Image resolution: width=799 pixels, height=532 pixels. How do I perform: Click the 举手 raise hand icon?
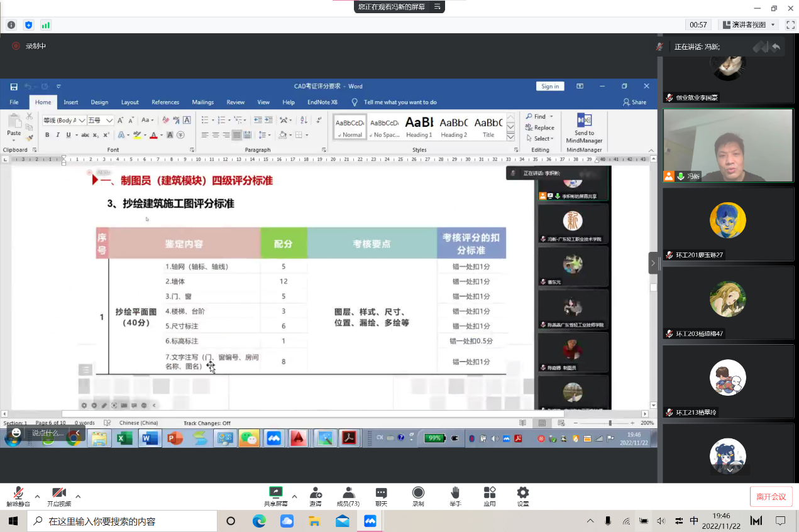click(x=455, y=496)
